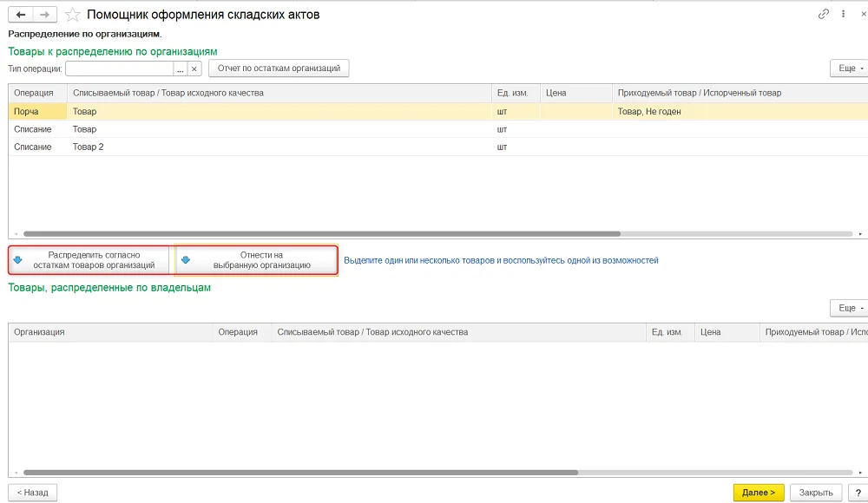The image size is (868, 503).
Task: Click Операция column header in lower table
Action: [x=242, y=332]
